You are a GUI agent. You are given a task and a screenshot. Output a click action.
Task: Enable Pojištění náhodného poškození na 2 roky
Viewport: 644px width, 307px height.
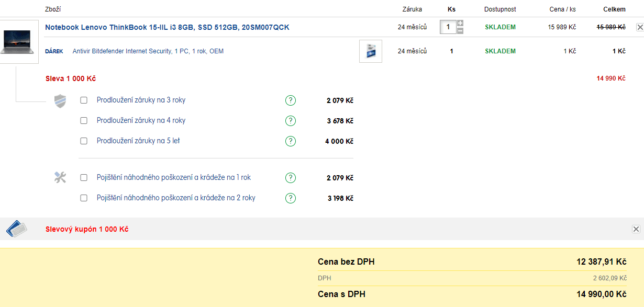84,198
